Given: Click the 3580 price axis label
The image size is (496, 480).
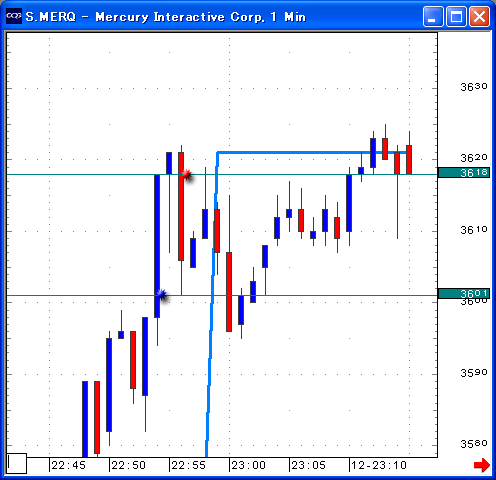Looking at the screenshot, I should [474, 444].
